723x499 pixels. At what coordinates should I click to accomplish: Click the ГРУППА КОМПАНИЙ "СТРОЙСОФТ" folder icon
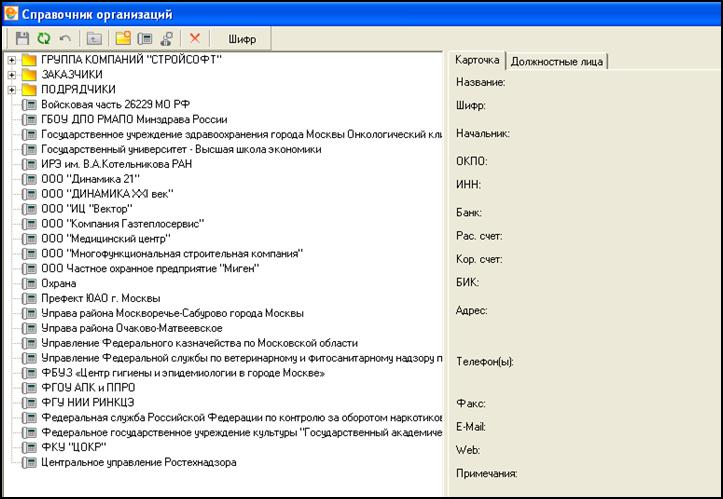click(x=29, y=60)
